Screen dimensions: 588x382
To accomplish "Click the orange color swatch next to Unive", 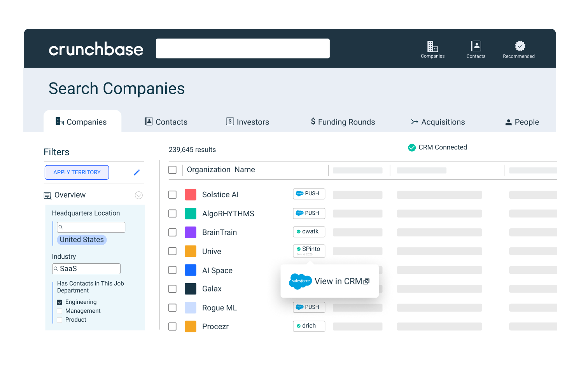I will pyautogui.click(x=191, y=251).
